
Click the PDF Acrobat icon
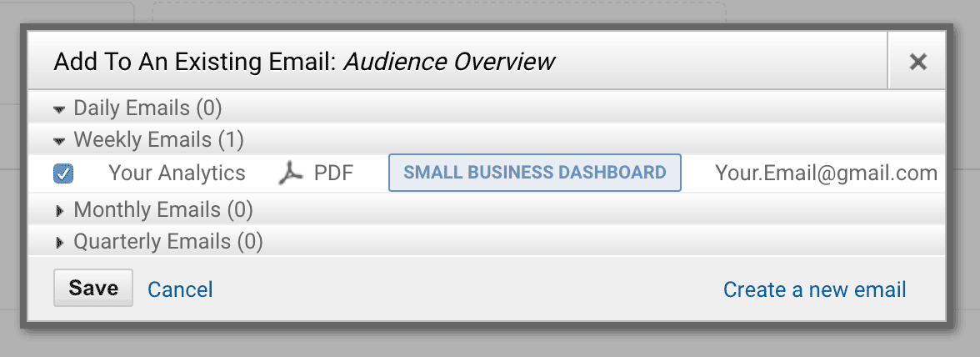click(290, 173)
